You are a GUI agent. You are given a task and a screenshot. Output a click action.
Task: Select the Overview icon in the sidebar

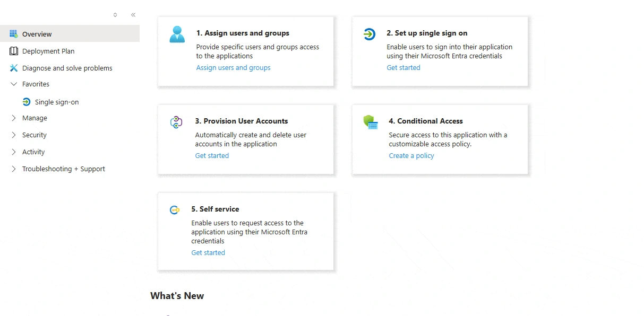[x=13, y=34]
